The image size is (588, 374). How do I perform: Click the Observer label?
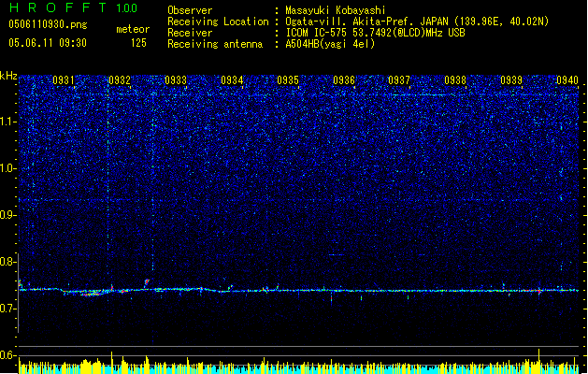(190, 10)
